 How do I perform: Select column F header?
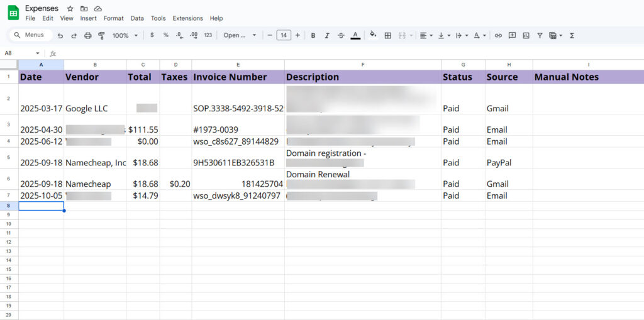point(363,65)
